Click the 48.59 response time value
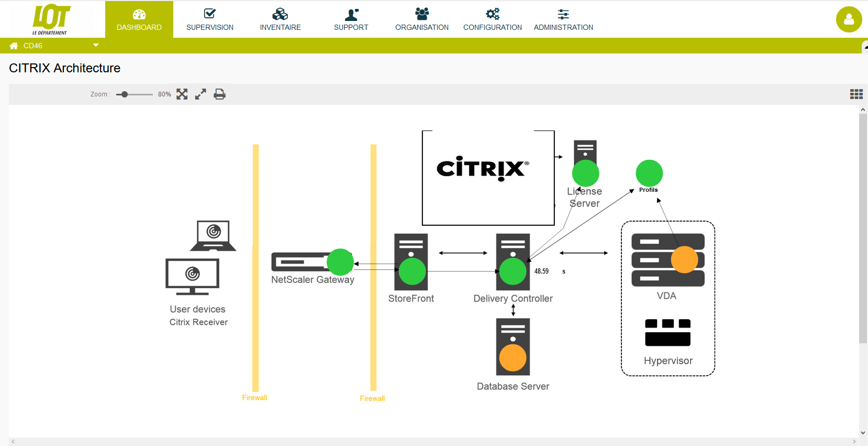 pos(541,271)
